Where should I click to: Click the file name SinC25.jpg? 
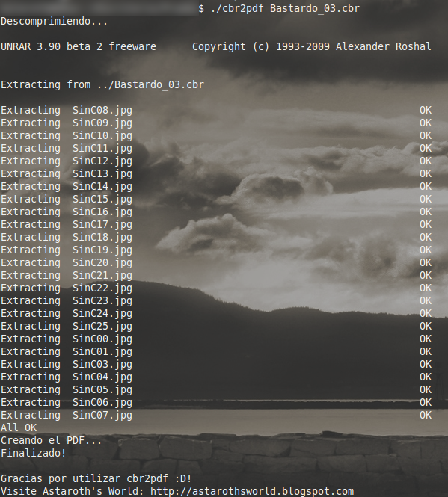[x=102, y=326]
